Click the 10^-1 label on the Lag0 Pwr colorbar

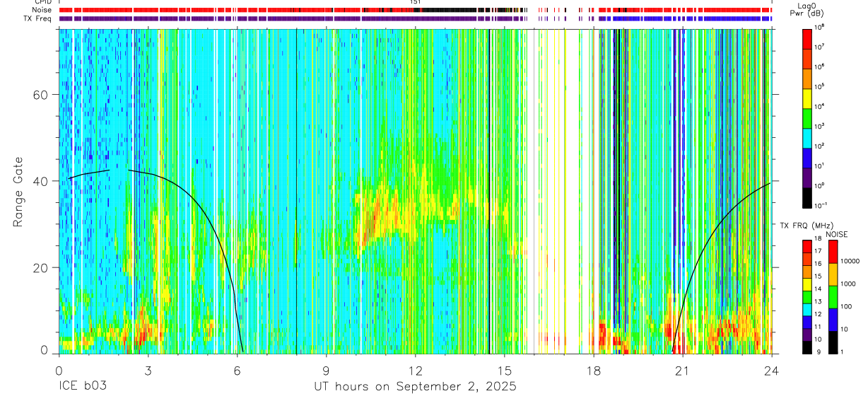point(822,206)
